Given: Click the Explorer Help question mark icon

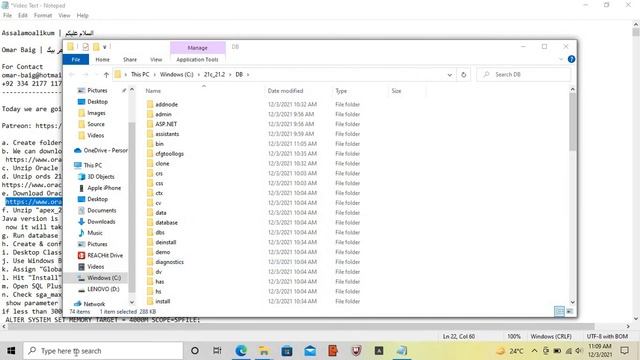Looking at the screenshot, I should coord(571,59).
